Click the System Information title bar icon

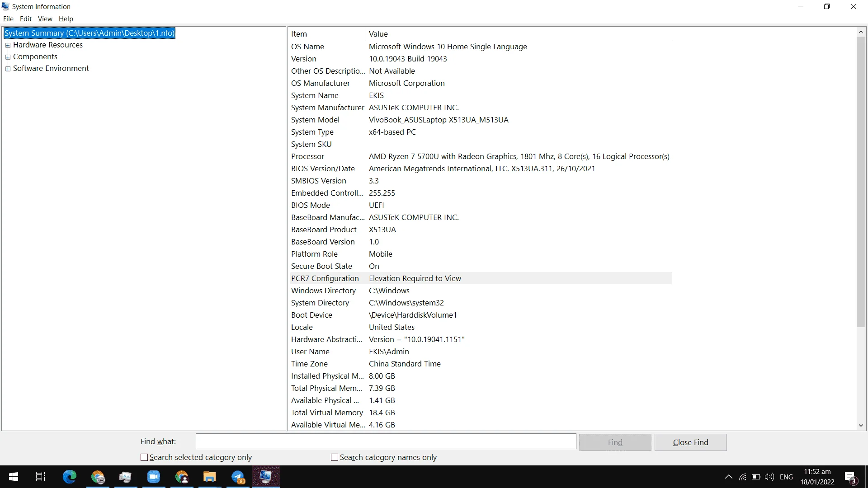pos(5,6)
